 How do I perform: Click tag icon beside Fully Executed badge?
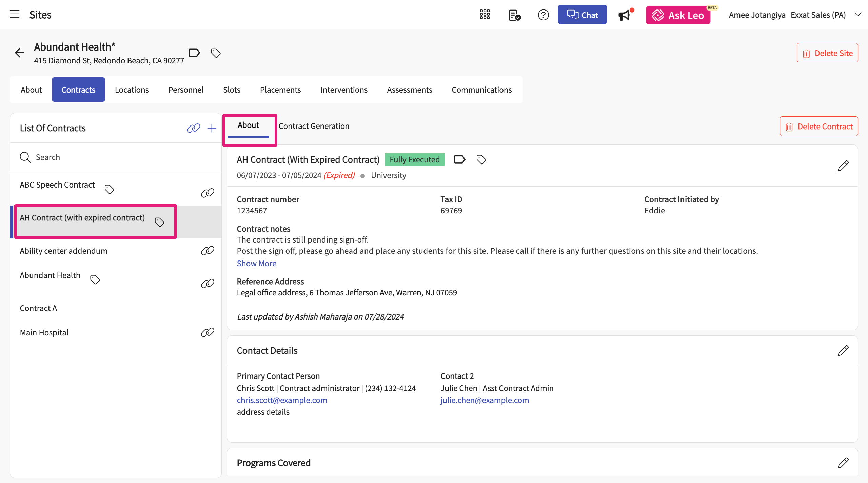(481, 159)
